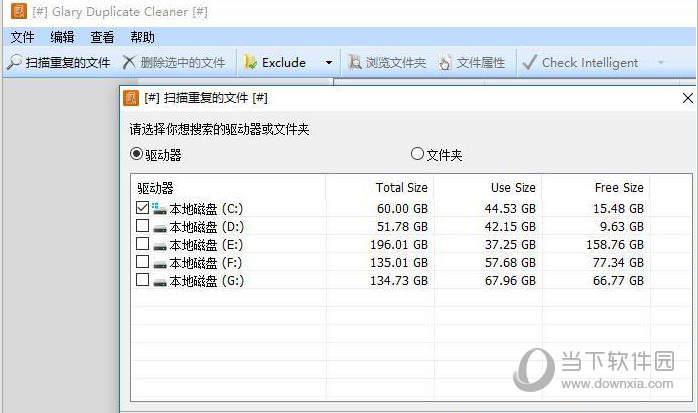Open the 文件 menu
Viewport: 698px width, 413px height.
(x=22, y=37)
